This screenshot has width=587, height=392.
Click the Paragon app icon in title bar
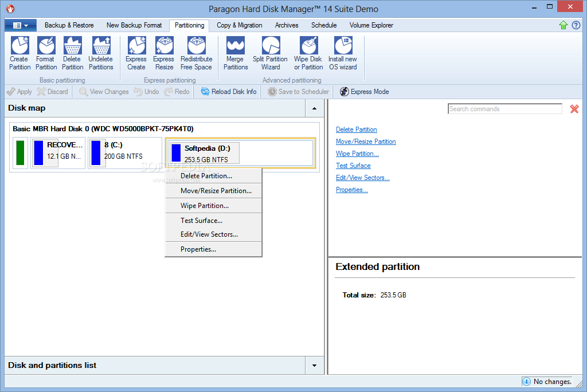pos(10,9)
